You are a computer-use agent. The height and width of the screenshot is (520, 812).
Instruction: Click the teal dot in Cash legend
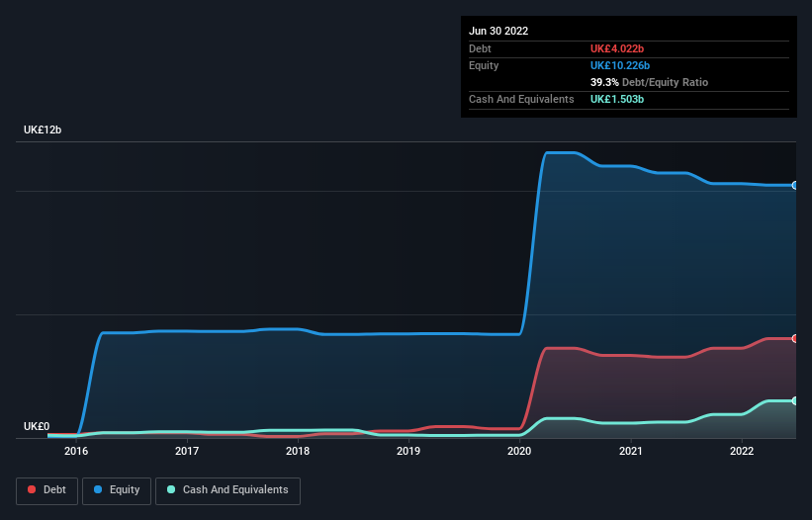pyautogui.click(x=171, y=489)
